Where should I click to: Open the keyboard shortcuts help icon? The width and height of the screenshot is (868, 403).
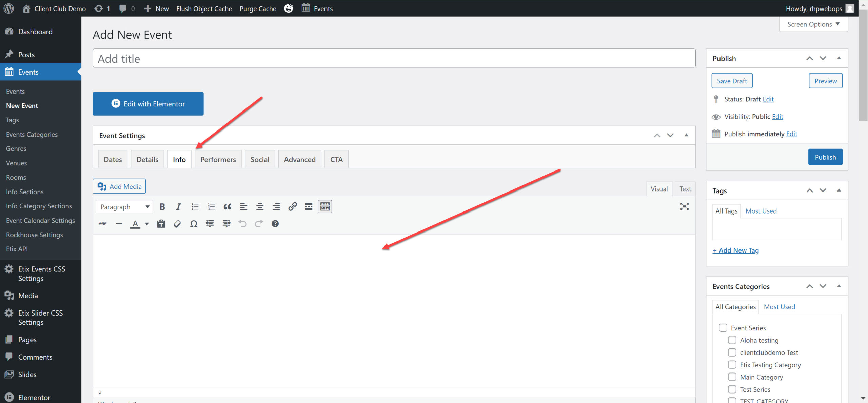pyautogui.click(x=275, y=224)
